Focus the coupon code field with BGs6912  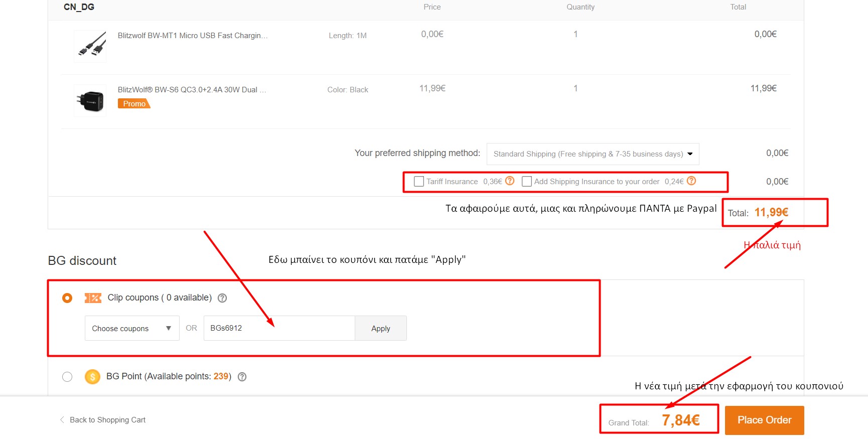pyautogui.click(x=279, y=328)
